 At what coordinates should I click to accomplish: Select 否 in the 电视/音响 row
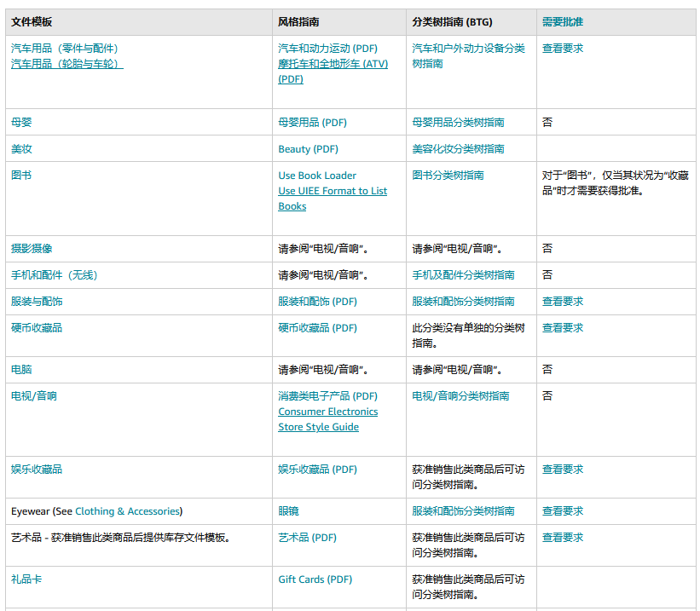tap(547, 396)
